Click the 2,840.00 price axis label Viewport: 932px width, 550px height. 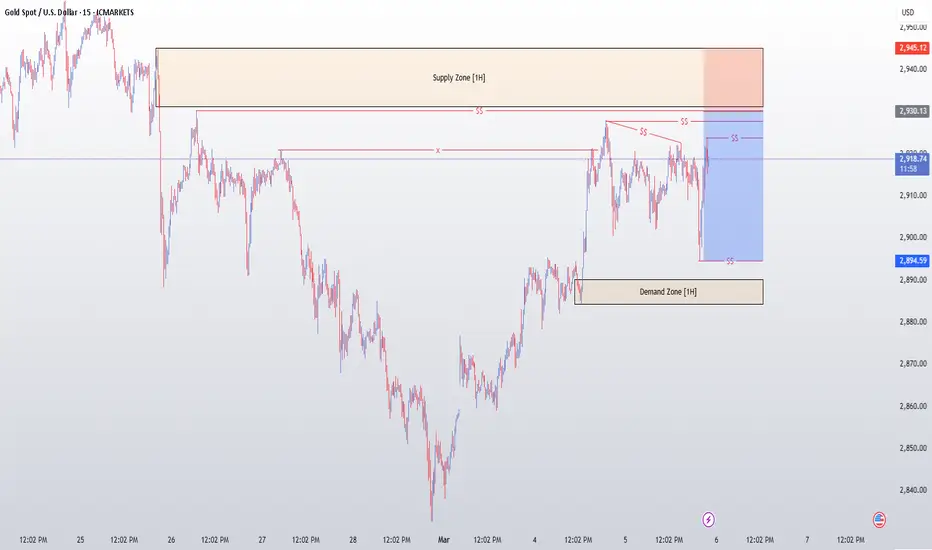[x=913, y=490]
